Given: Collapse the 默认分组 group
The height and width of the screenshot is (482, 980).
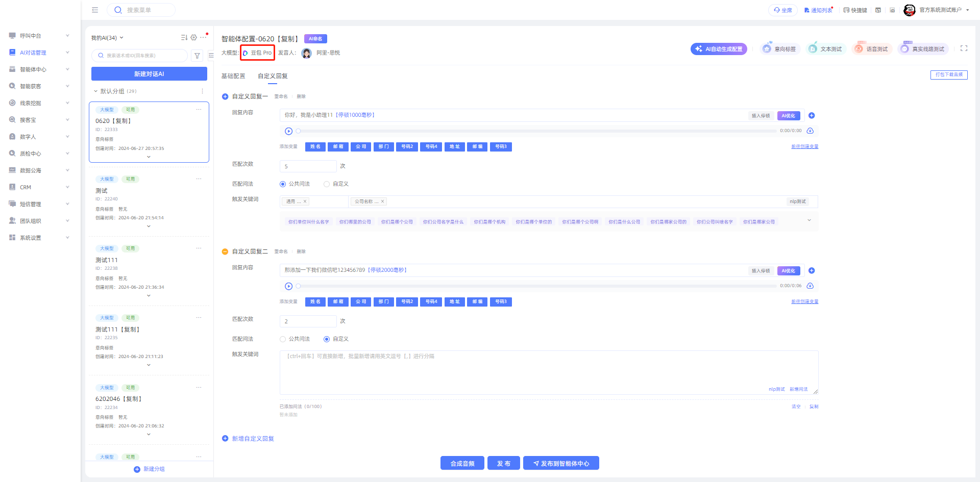Looking at the screenshot, I should point(95,91).
